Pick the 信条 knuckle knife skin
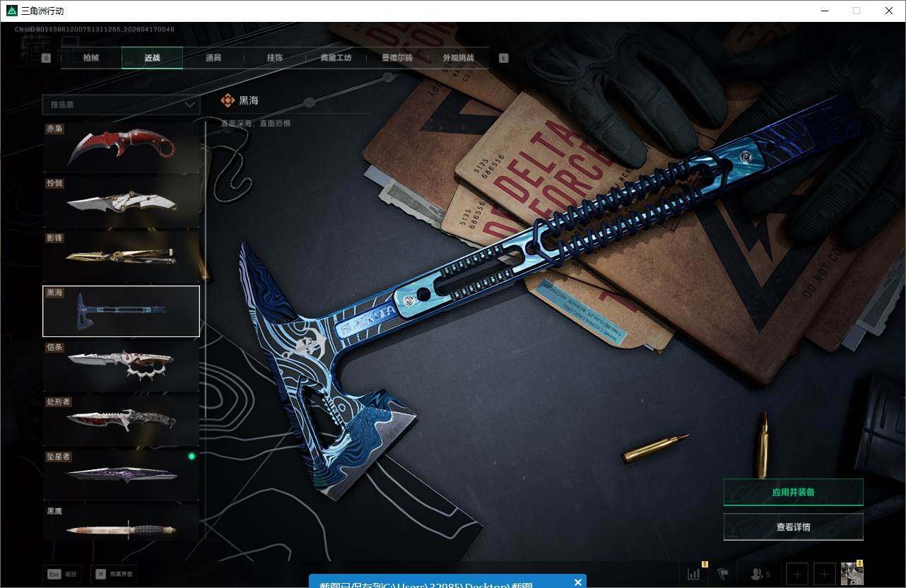Viewport: 906px width, 588px height. (x=121, y=366)
